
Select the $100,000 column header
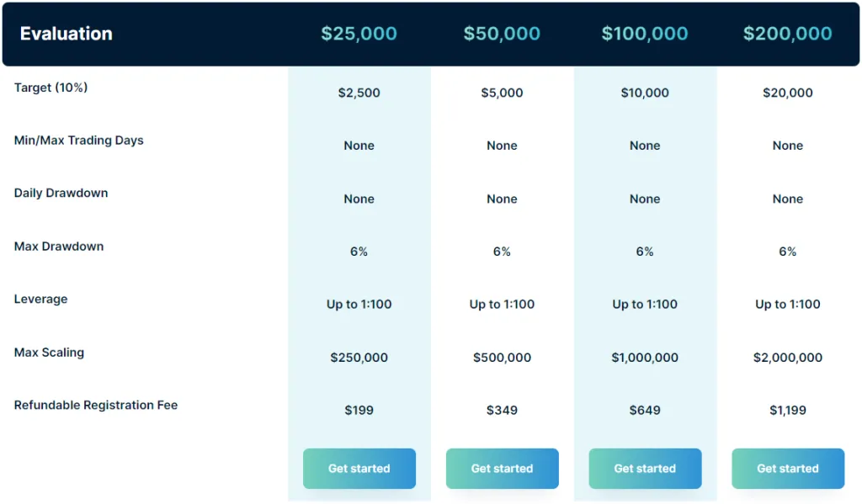tap(645, 34)
